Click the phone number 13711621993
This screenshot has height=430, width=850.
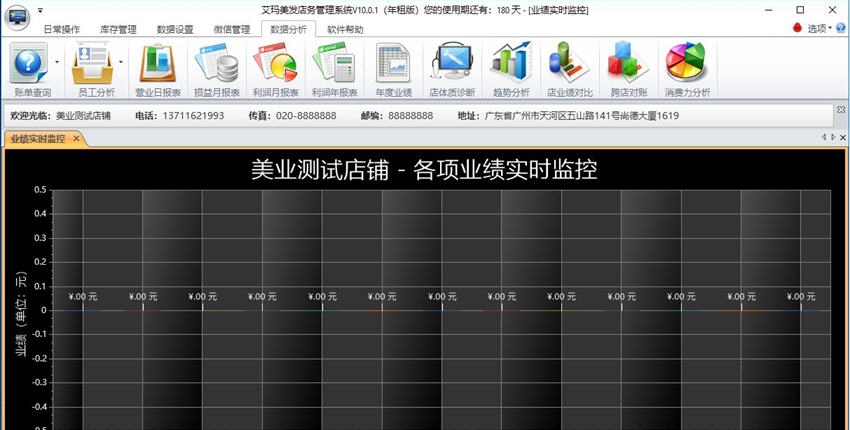tap(193, 115)
